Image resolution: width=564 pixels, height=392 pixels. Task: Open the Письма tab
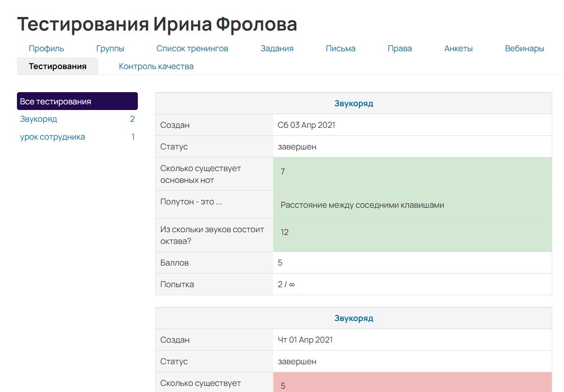(x=340, y=48)
